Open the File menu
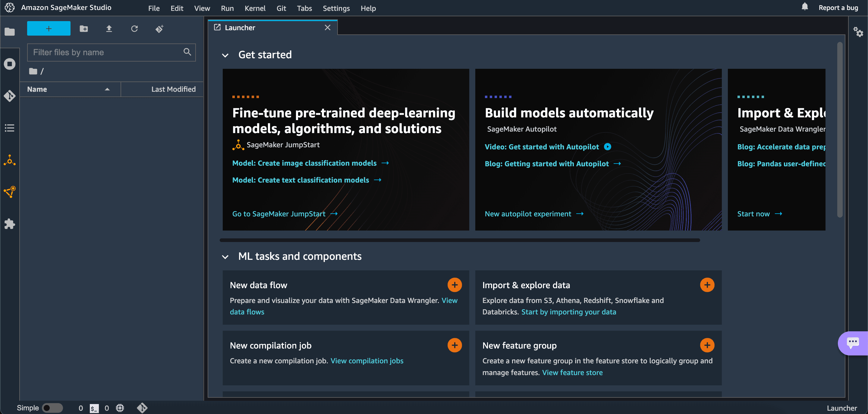This screenshot has width=868, height=414. [154, 8]
